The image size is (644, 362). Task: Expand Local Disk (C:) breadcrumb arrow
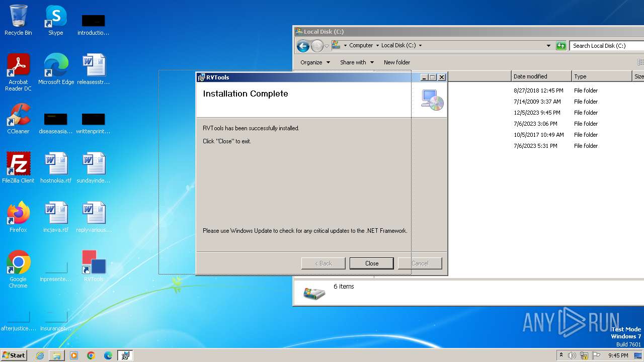(420, 46)
